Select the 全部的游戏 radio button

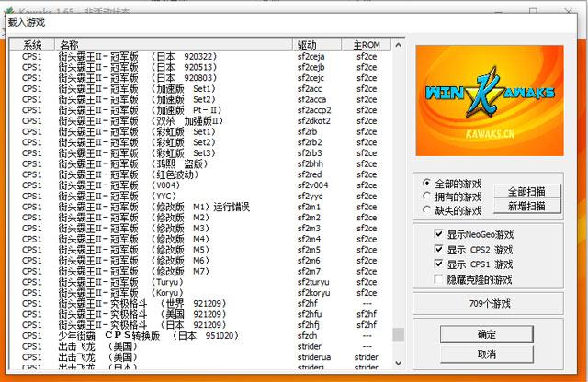(426, 184)
